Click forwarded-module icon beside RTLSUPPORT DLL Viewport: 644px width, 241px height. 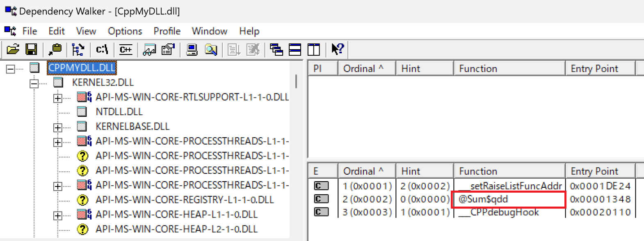(84, 97)
